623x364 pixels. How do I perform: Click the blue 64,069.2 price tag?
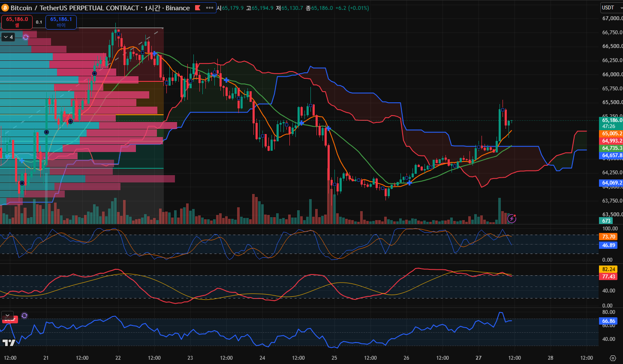tap(611, 183)
